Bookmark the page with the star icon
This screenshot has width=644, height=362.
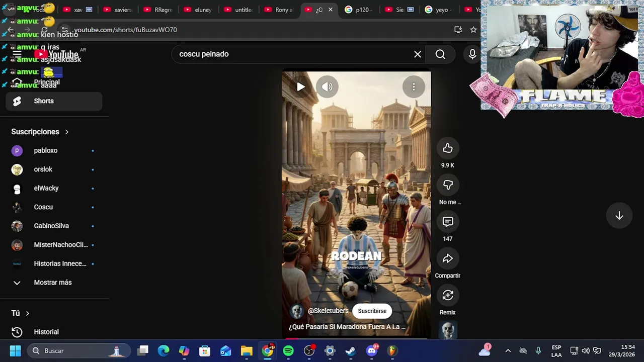[473, 30]
